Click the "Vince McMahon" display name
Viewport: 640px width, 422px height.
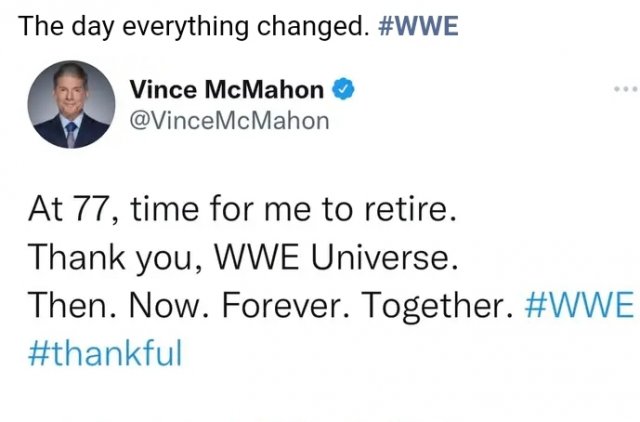point(228,91)
